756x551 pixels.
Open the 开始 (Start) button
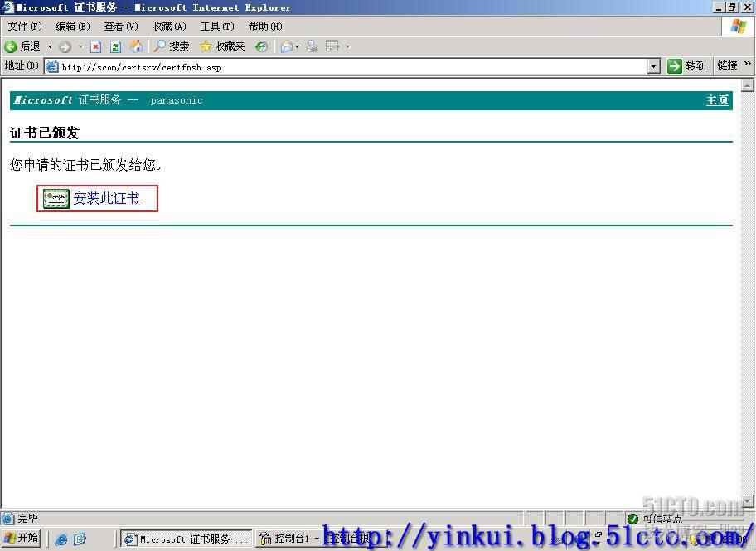[x=21, y=538]
